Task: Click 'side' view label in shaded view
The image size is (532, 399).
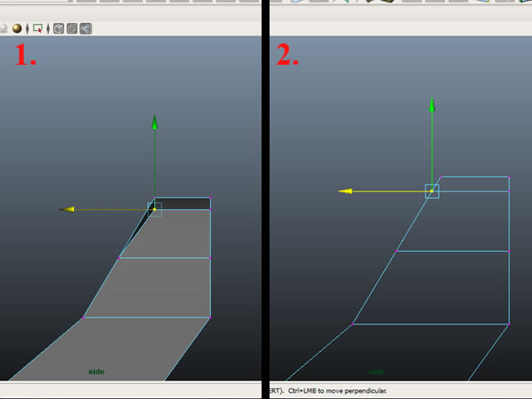Action: [97, 372]
